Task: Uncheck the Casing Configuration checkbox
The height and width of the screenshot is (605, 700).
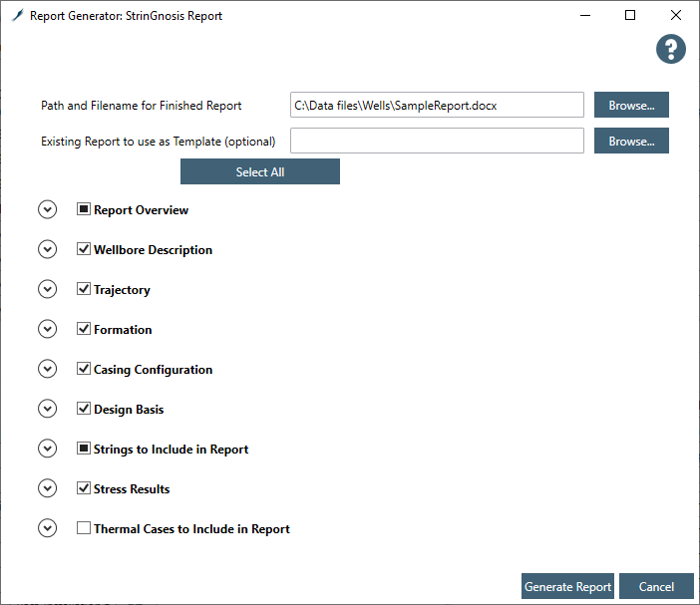Action: coord(84,370)
